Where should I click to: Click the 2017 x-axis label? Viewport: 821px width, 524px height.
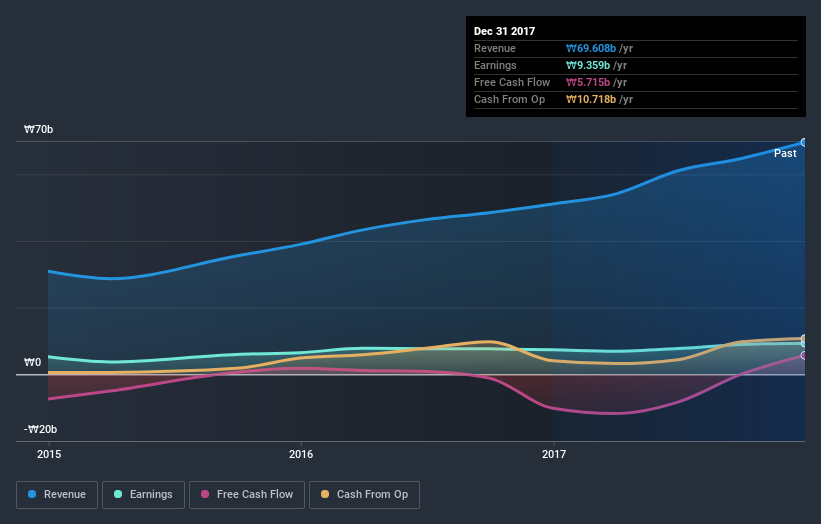(x=554, y=454)
